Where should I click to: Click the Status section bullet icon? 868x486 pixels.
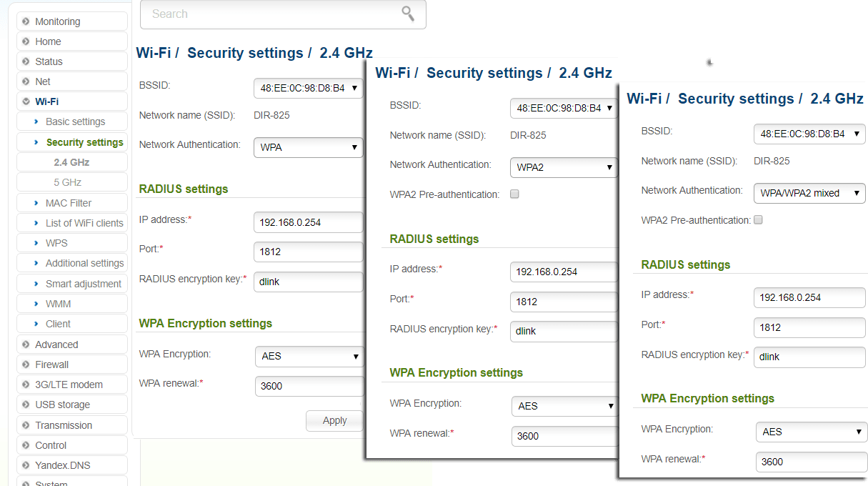point(26,61)
